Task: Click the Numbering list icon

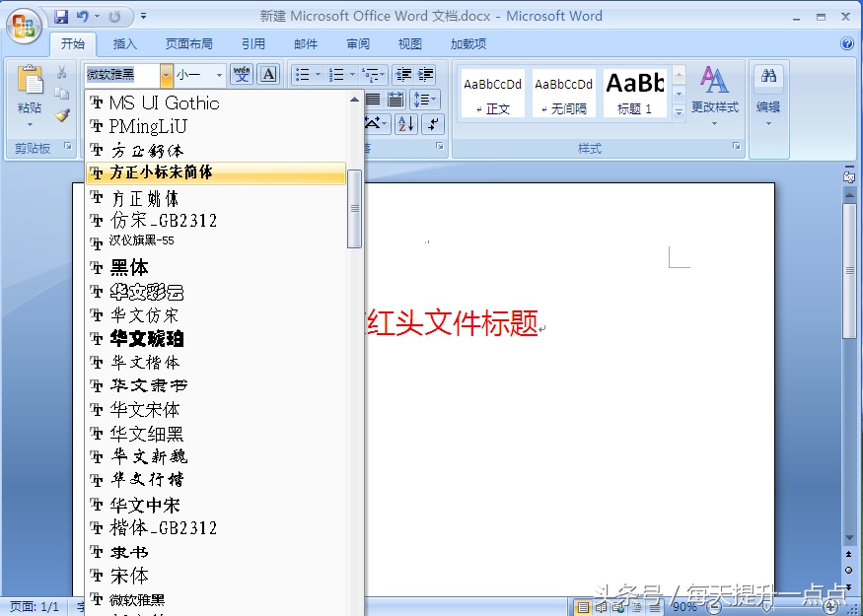Action: pyautogui.click(x=337, y=75)
